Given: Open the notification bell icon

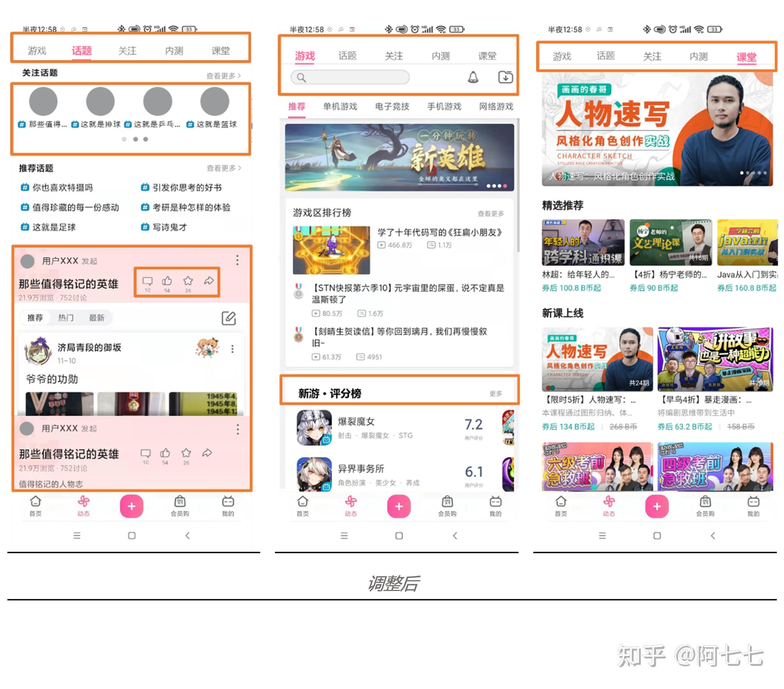Looking at the screenshot, I should pos(473,78).
